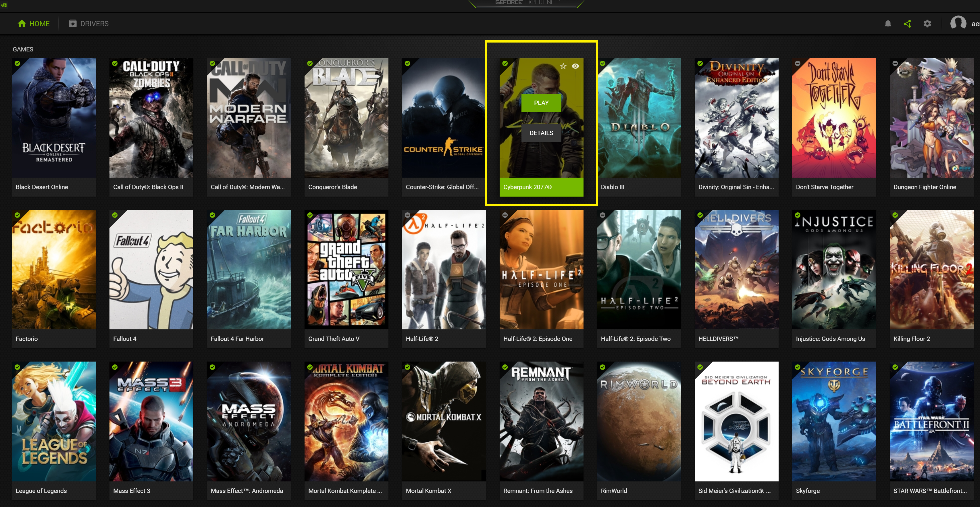Viewport: 980px width, 507px height.
Task: Click the optimized checkmark on Mass Effect 3
Action: click(x=115, y=367)
